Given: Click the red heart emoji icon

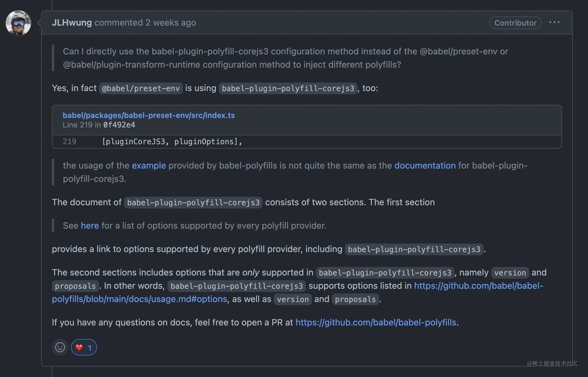Looking at the screenshot, I should click(79, 348).
